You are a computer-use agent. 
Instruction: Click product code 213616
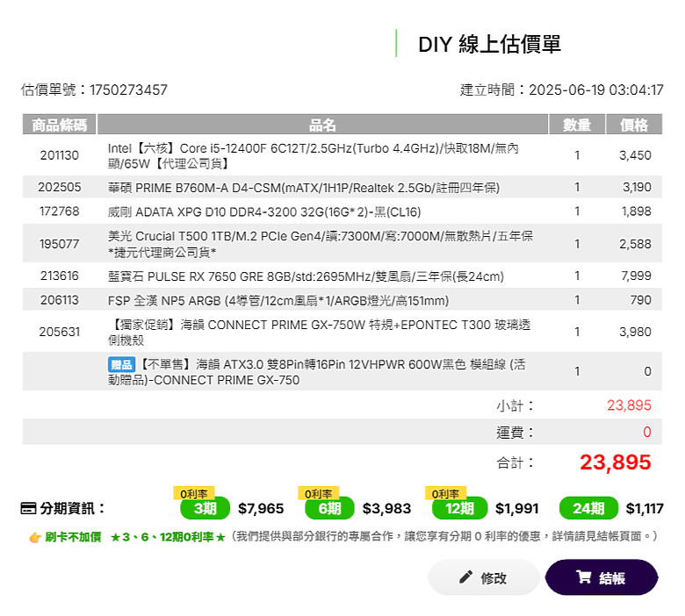[x=60, y=276]
